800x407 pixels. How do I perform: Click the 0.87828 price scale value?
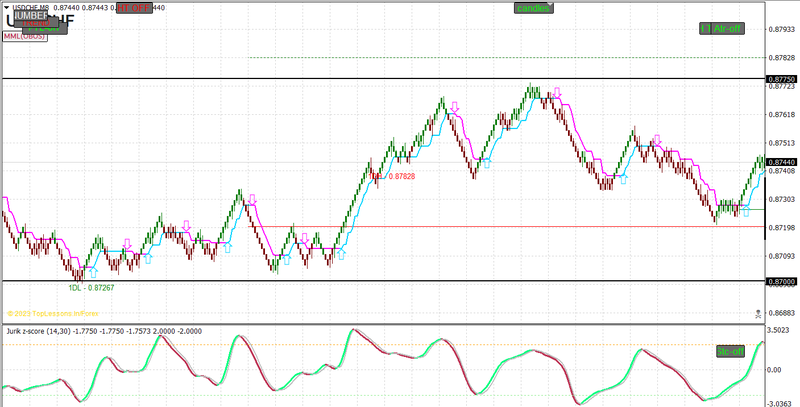tap(782, 58)
